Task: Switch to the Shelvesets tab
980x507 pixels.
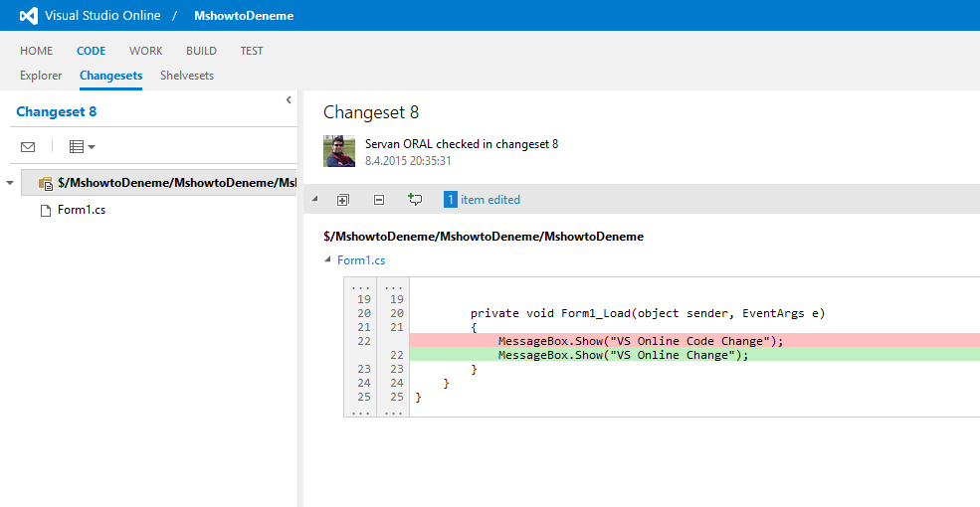Action: pyautogui.click(x=187, y=76)
